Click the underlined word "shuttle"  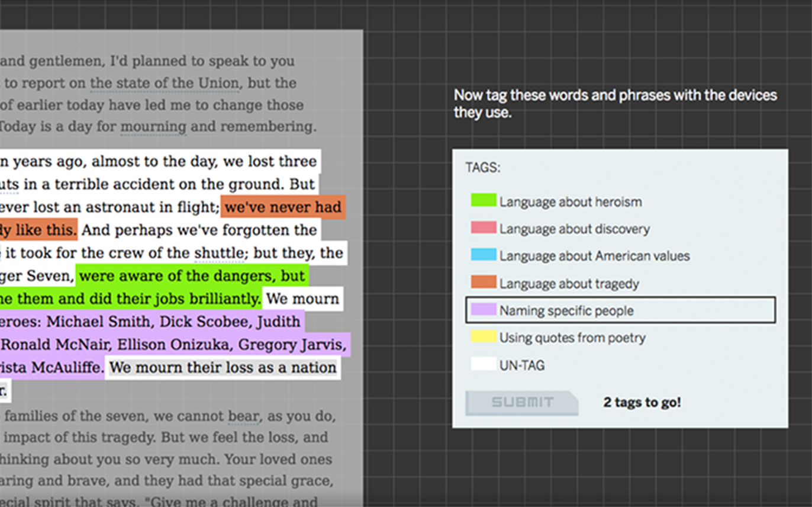pos(218,254)
